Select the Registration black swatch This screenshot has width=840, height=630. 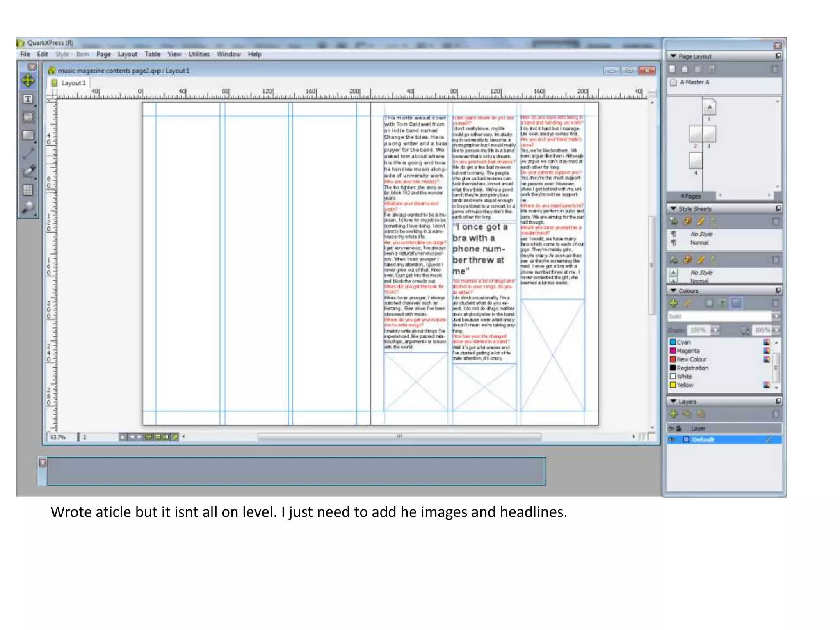point(673,368)
